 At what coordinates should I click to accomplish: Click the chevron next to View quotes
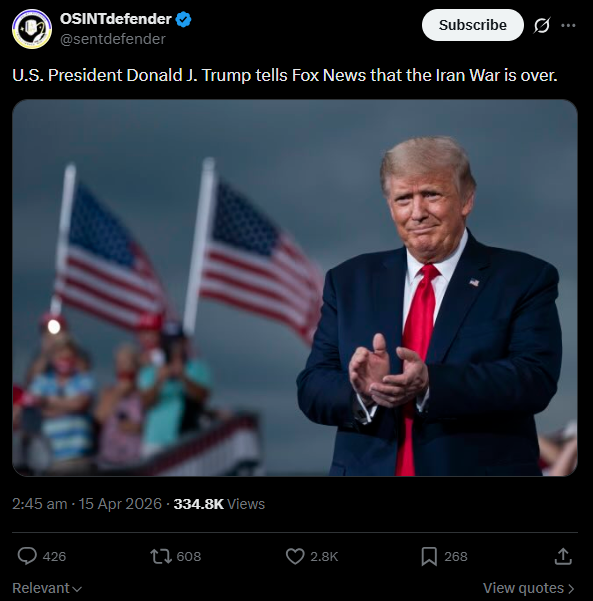coord(571,589)
